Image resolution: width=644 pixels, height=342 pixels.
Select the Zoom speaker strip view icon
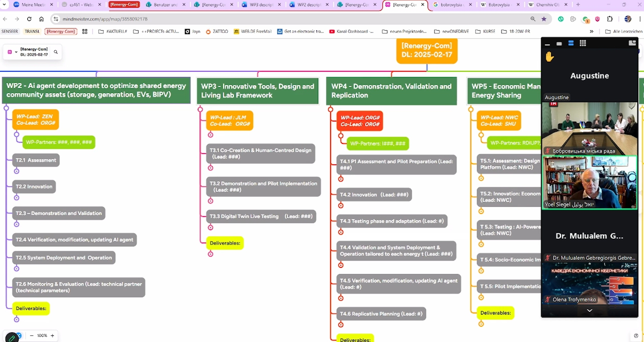(x=571, y=43)
